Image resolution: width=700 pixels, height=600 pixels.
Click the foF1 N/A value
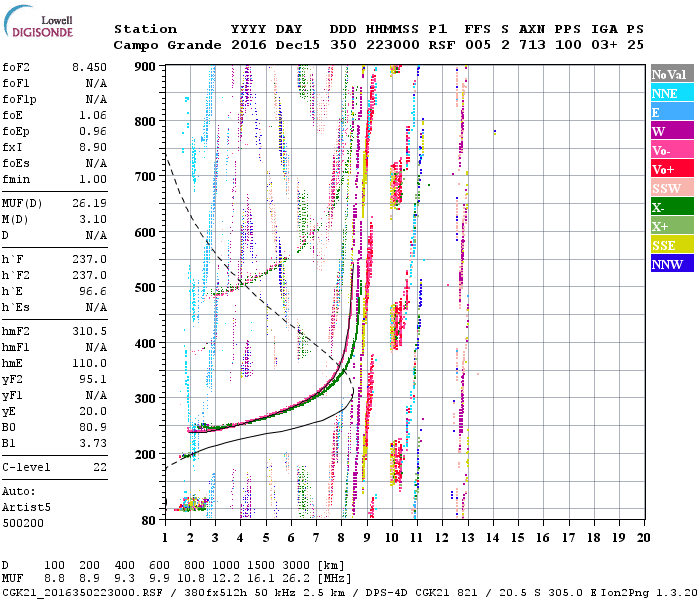click(96, 83)
